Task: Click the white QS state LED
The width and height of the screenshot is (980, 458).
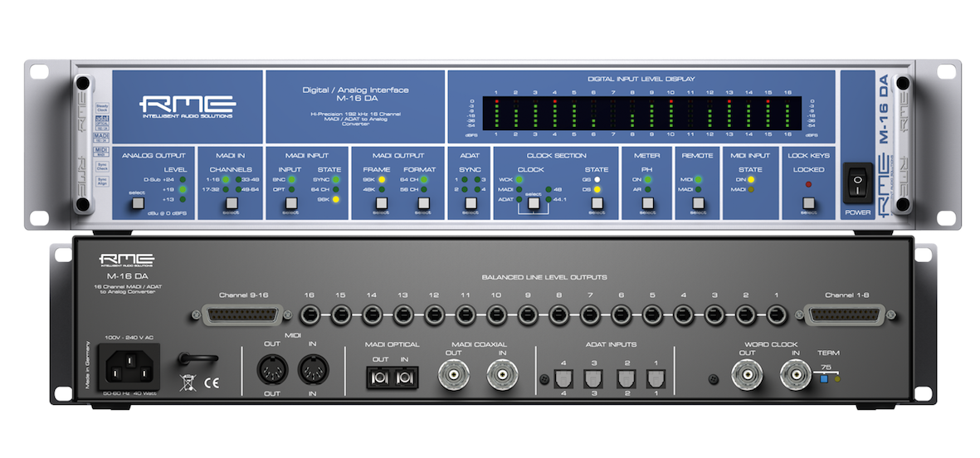Action: click(x=597, y=179)
